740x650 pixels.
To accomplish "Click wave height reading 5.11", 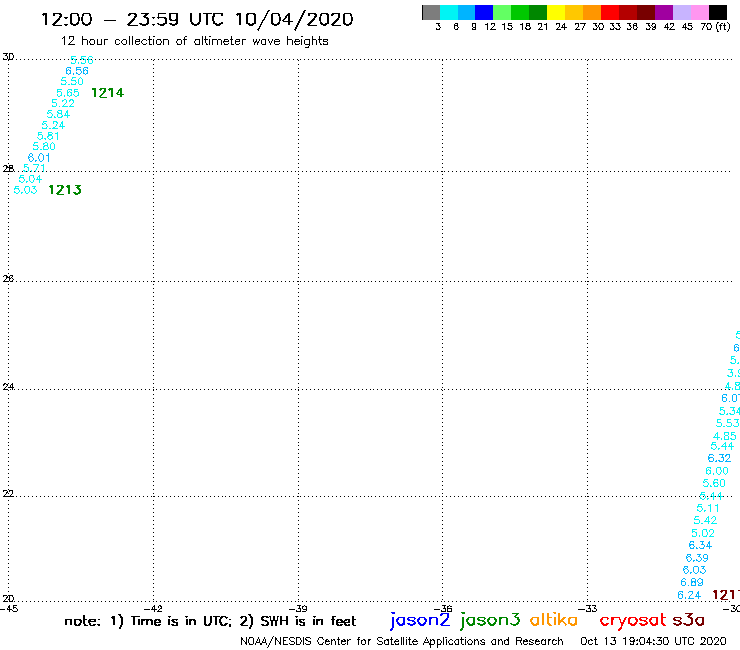I will coord(708,508).
